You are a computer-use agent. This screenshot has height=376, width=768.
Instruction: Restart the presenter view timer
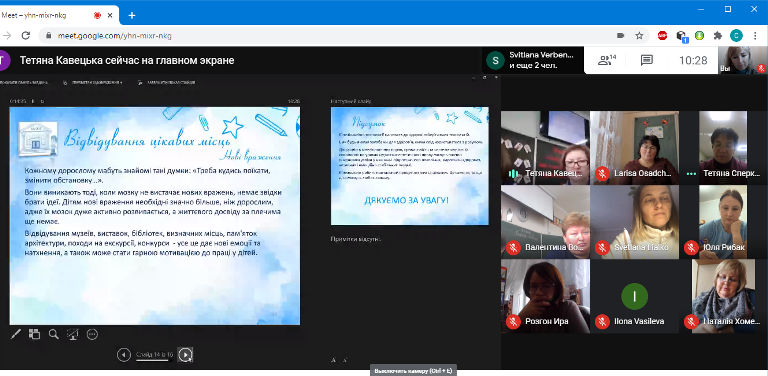42,101
